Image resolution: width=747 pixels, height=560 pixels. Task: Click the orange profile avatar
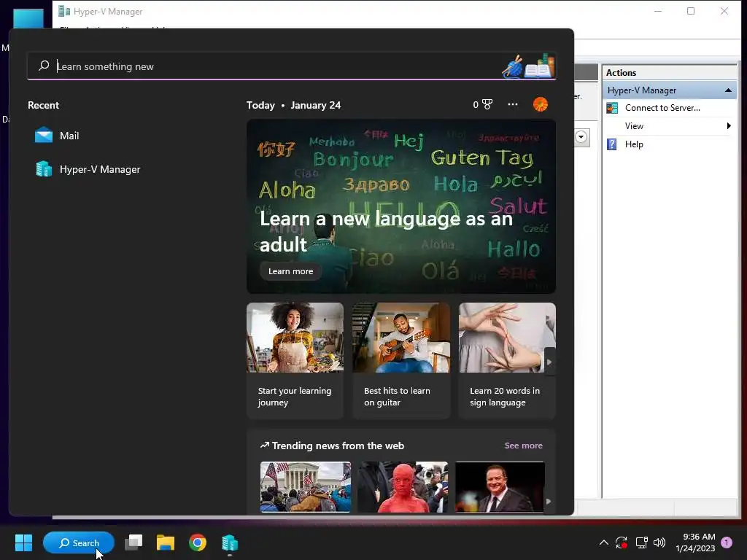[x=541, y=104]
